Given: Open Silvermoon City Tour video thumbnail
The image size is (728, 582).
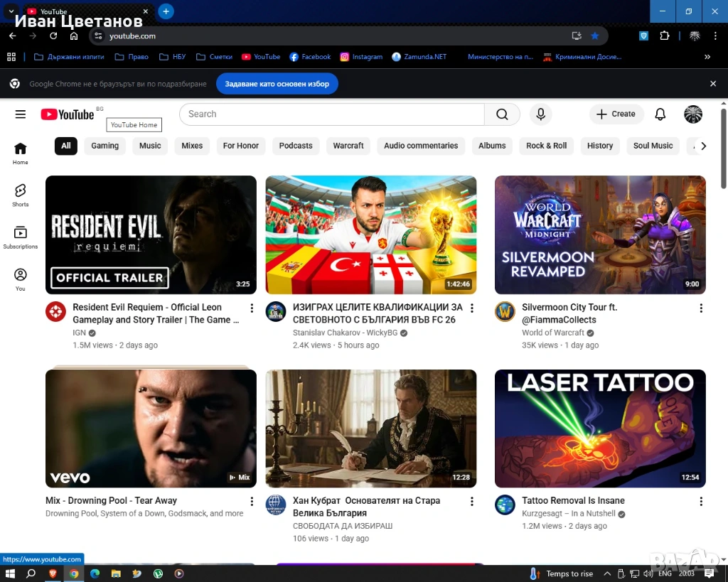Looking at the screenshot, I should click(600, 235).
